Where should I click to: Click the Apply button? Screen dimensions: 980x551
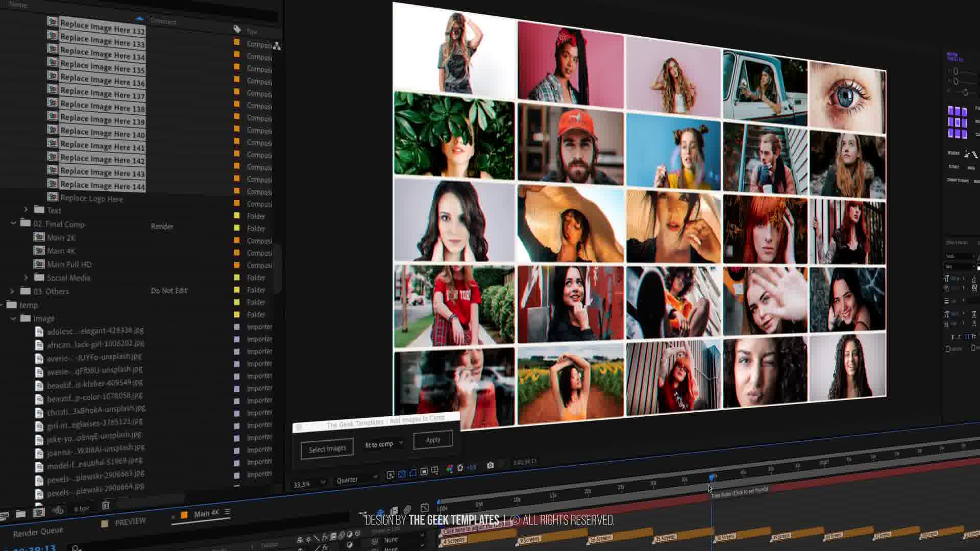[x=433, y=440]
